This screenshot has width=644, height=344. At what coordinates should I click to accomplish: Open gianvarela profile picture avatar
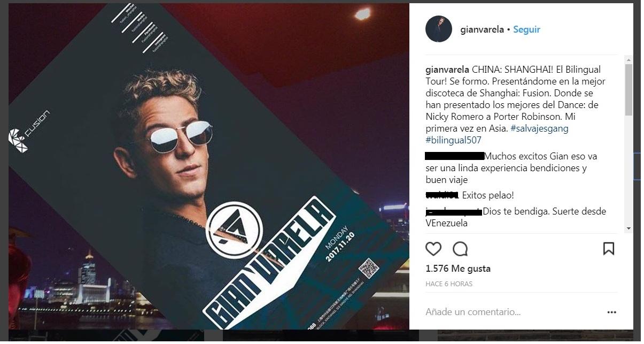coord(439,29)
